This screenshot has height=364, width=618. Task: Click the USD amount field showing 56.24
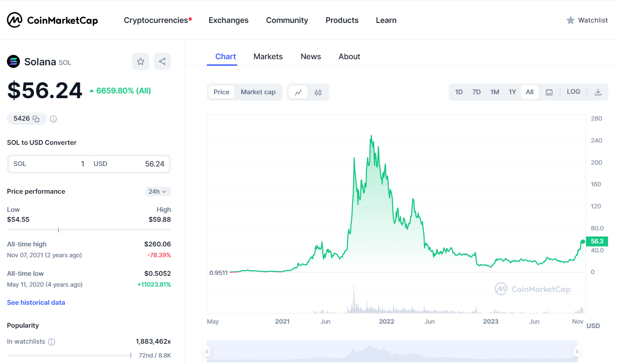tap(129, 164)
